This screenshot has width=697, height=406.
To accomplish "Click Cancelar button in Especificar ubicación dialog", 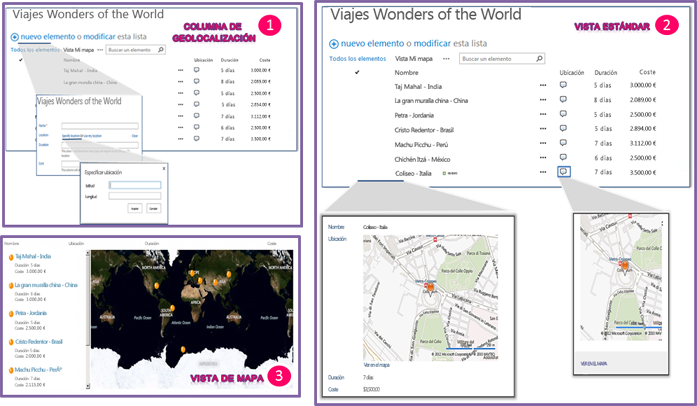I will pos(153,209).
